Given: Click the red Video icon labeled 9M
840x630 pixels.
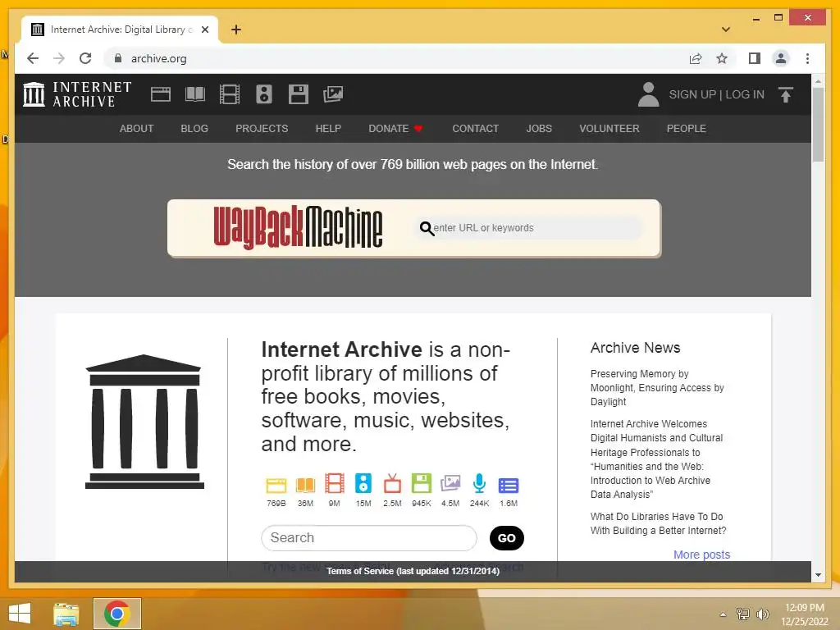Looking at the screenshot, I should coord(335,483).
